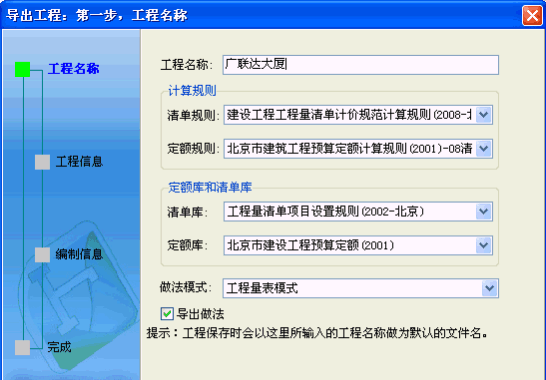Uncheck the 导出做法 checkbox
Viewport: 546px width, 380px height.
point(167,313)
